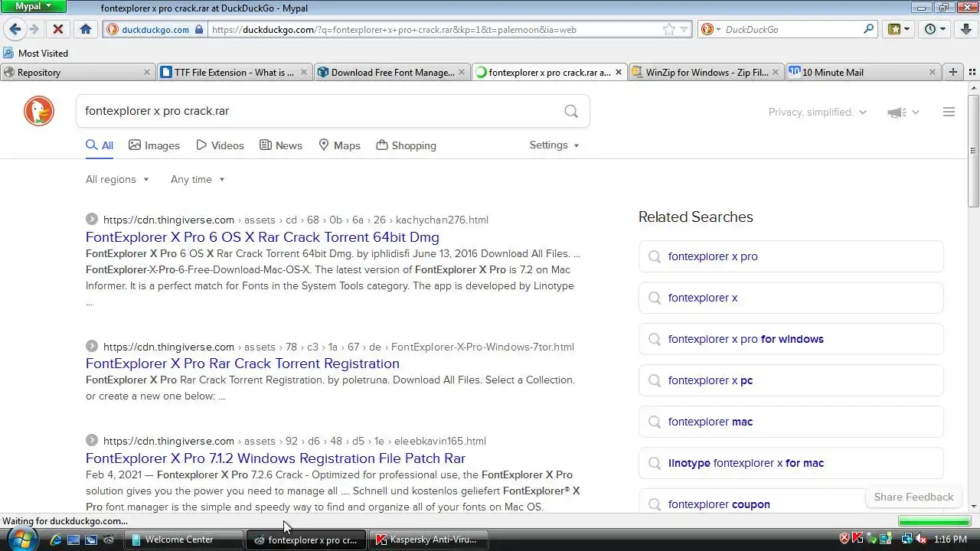
Task: Open the megaphone announcements icon
Action: (x=897, y=112)
